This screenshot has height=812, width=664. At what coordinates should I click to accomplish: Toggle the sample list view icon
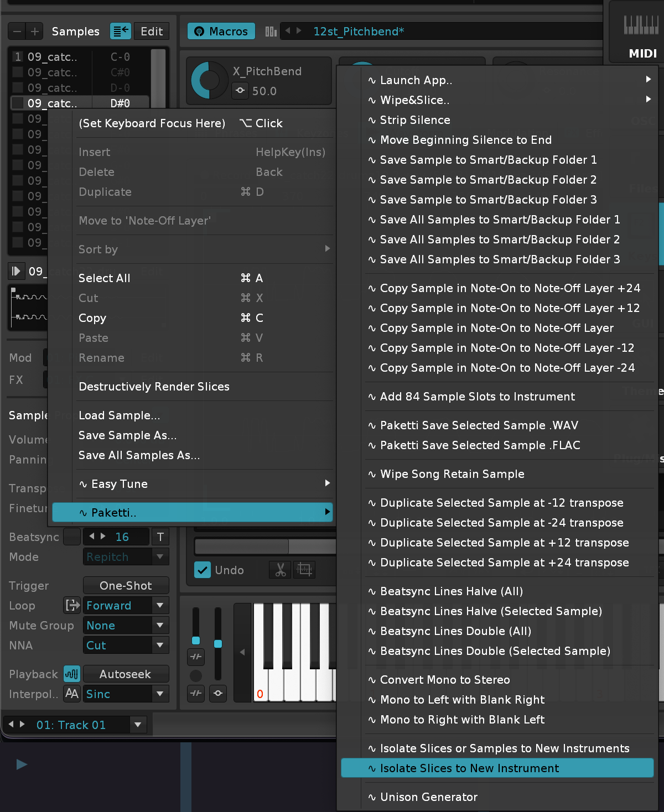click(x=120, y=32)
